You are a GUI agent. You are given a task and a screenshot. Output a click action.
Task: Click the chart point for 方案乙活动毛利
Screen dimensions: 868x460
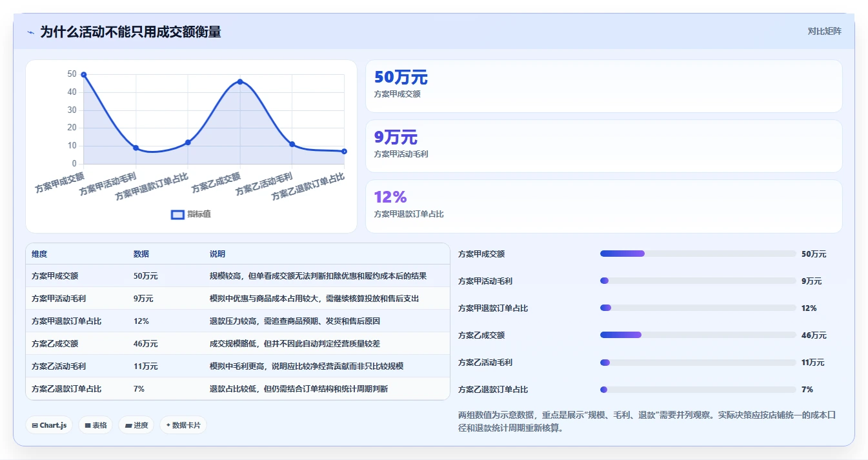coord(292,144)
